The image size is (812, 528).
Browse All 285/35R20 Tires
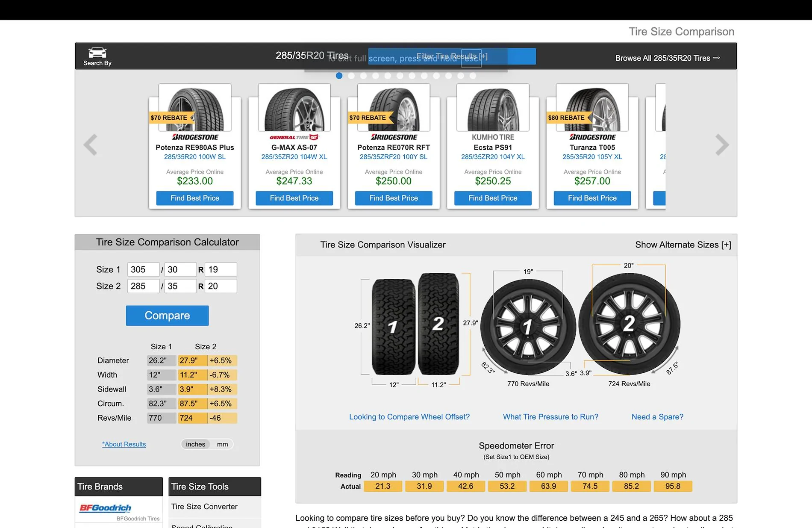click(x=668, y=58)
